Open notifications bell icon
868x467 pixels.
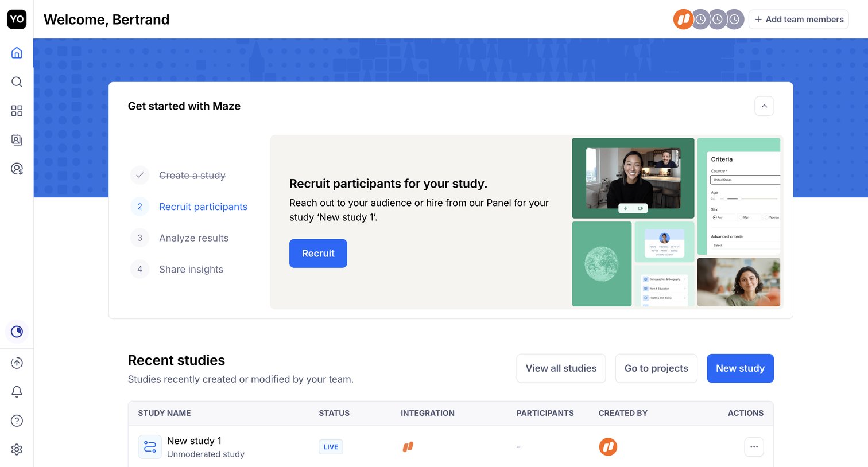(17, 391)
